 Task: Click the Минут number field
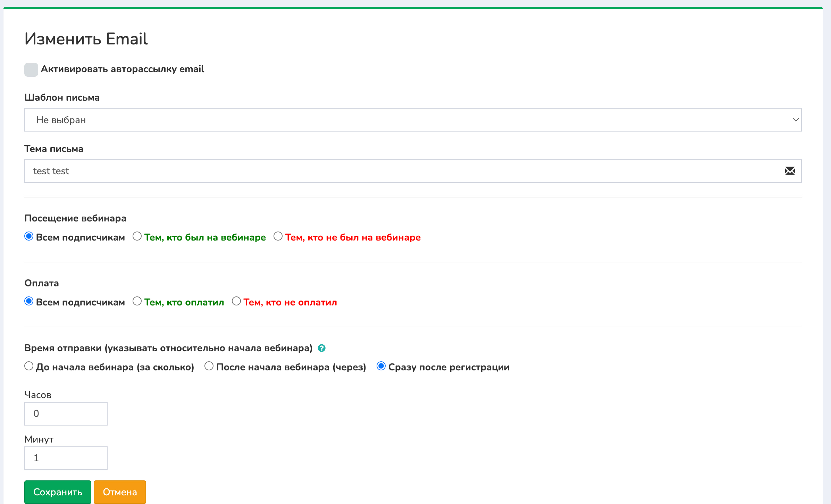click(x=66, y=458)
